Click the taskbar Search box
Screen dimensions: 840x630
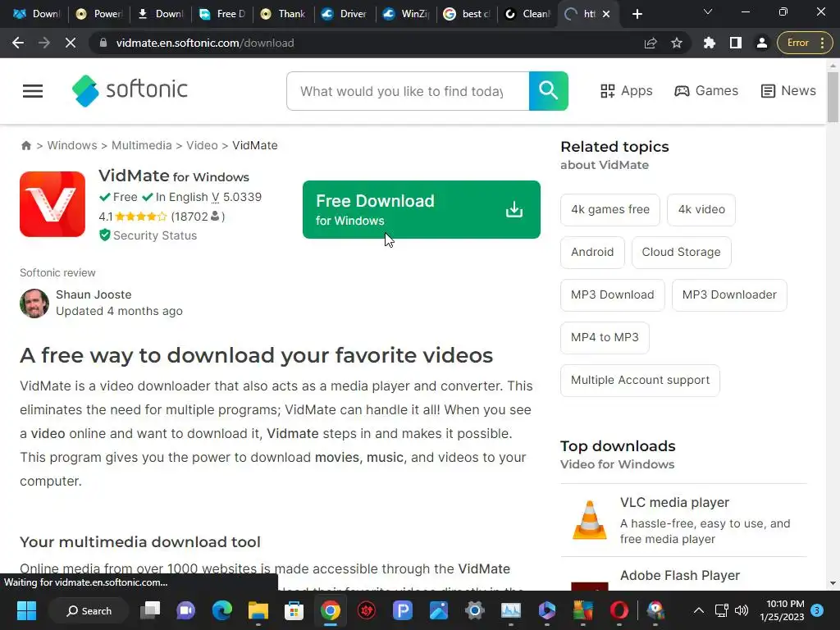point(89,610)
